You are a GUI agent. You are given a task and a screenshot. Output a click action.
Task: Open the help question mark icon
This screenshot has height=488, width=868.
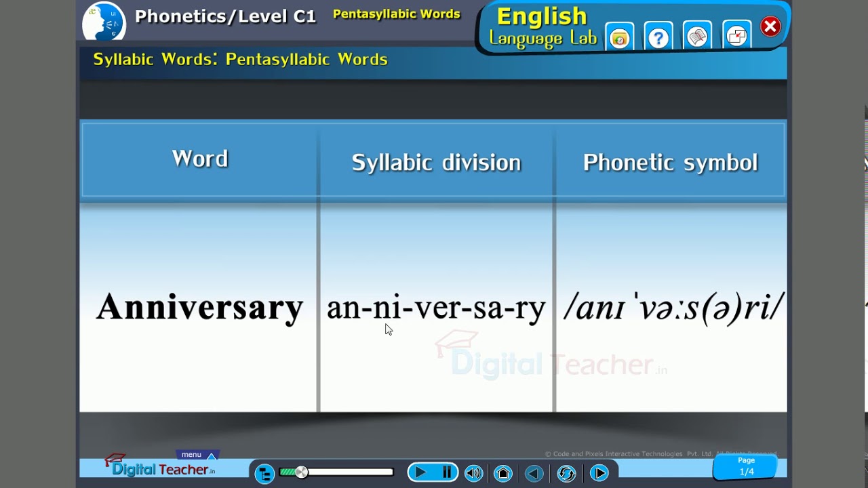click(658, 37)
